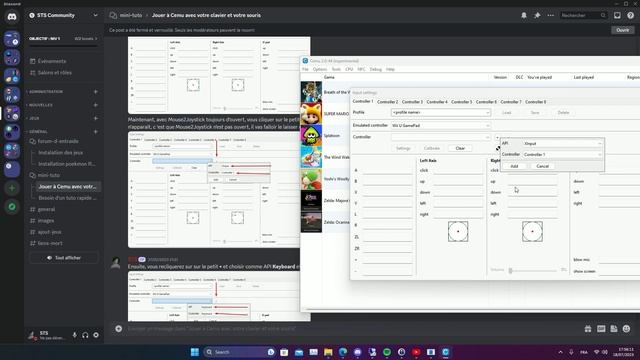Click the server boost objective progress bar
The width and height of the screenshot is (640, 360).
pyautogui.click(x=63, y=45)
